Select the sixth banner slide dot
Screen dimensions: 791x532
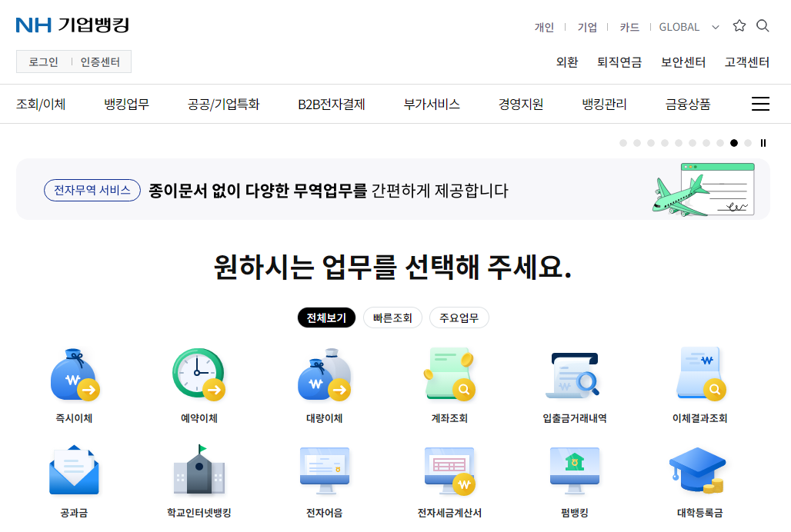tap(693, 143)
